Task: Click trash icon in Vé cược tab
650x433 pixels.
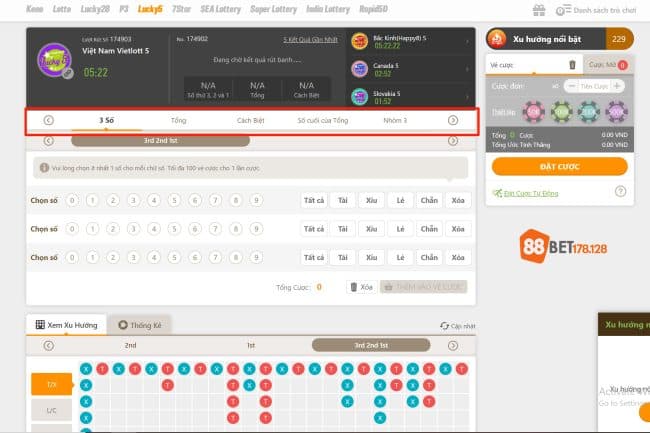Action: [572, 65]
